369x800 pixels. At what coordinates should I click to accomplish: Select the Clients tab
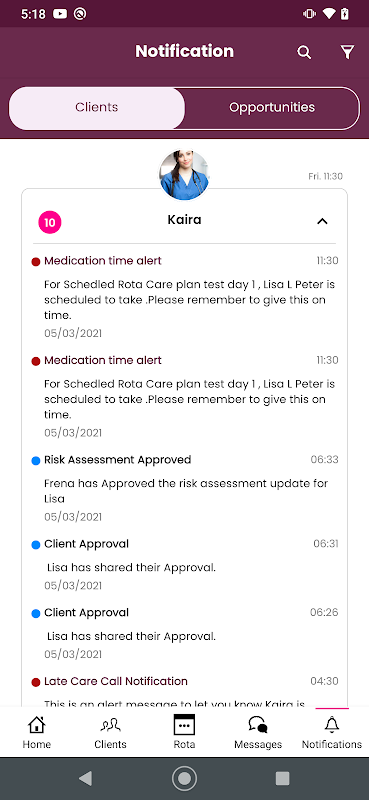point(97,108)
